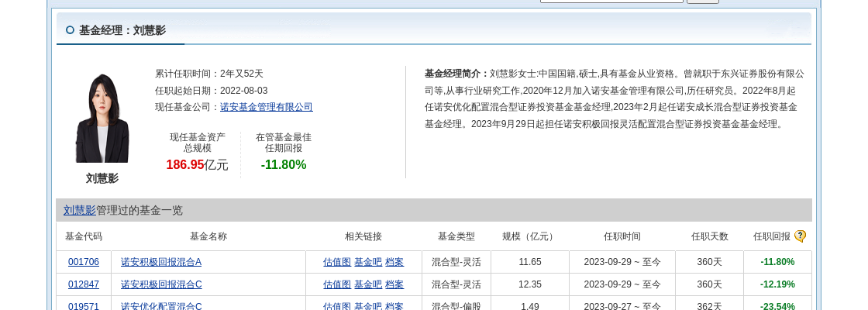
Task: Open 档案 for 诺安积极回报混合A
Action: click(x=394, y=262)
